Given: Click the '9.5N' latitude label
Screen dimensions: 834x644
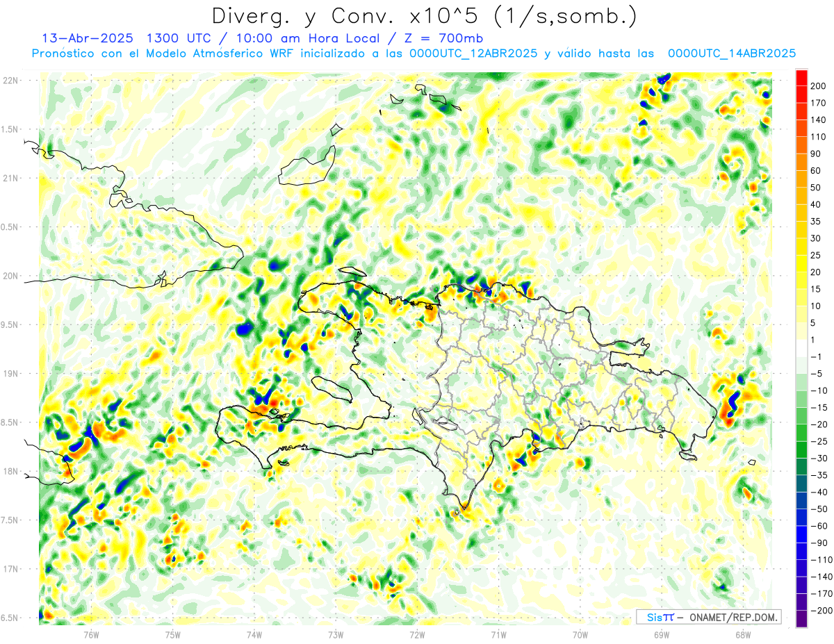Looking at the screenshot, I should tap(9, 324).
